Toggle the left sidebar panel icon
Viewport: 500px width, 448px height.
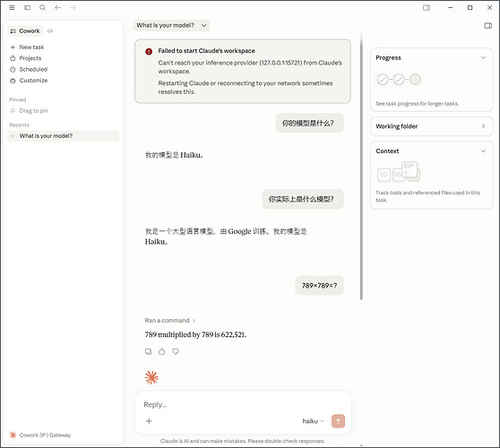pos(28,8)
